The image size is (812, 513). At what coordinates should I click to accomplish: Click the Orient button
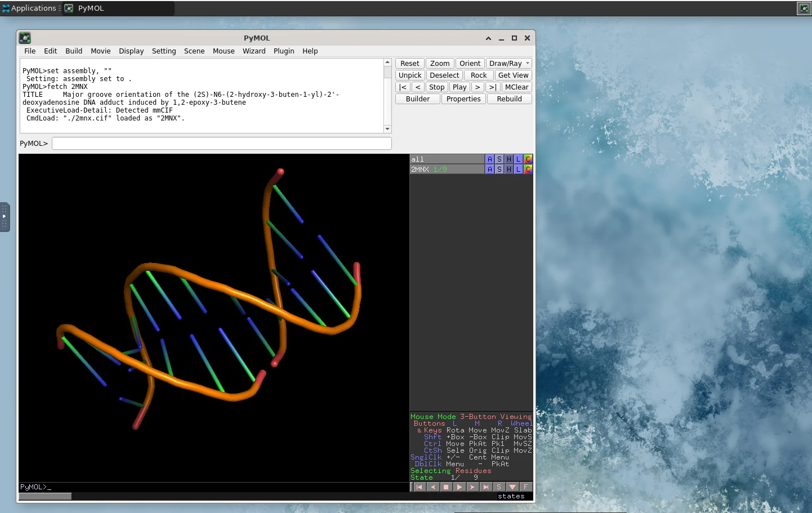tap(470, 64)
